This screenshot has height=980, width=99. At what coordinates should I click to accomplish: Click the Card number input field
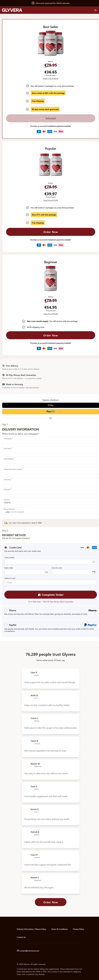[x=50, y=562]
